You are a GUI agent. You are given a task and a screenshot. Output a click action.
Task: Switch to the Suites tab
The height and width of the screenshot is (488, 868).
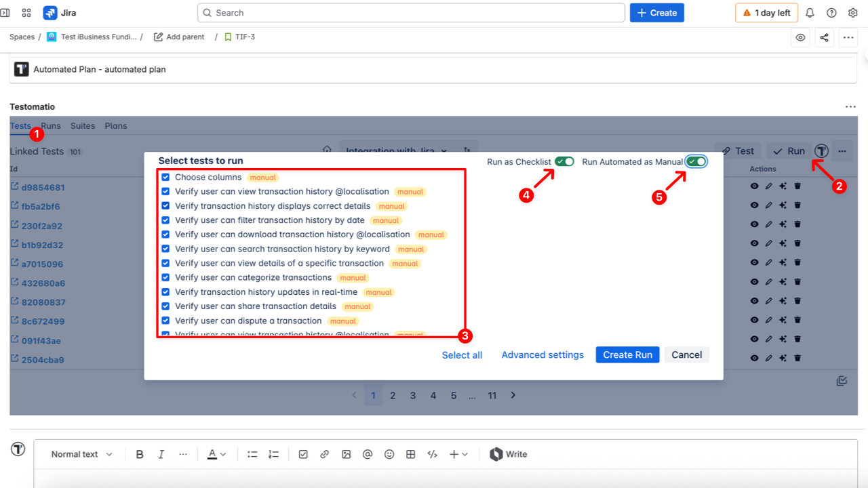(x=83, y=125)
